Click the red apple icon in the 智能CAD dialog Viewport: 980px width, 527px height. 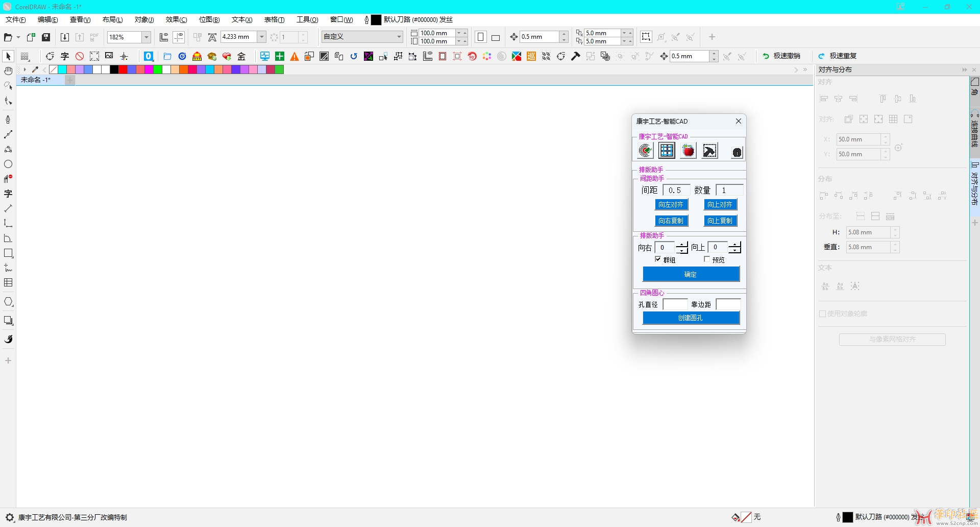[x=689, y=151]
